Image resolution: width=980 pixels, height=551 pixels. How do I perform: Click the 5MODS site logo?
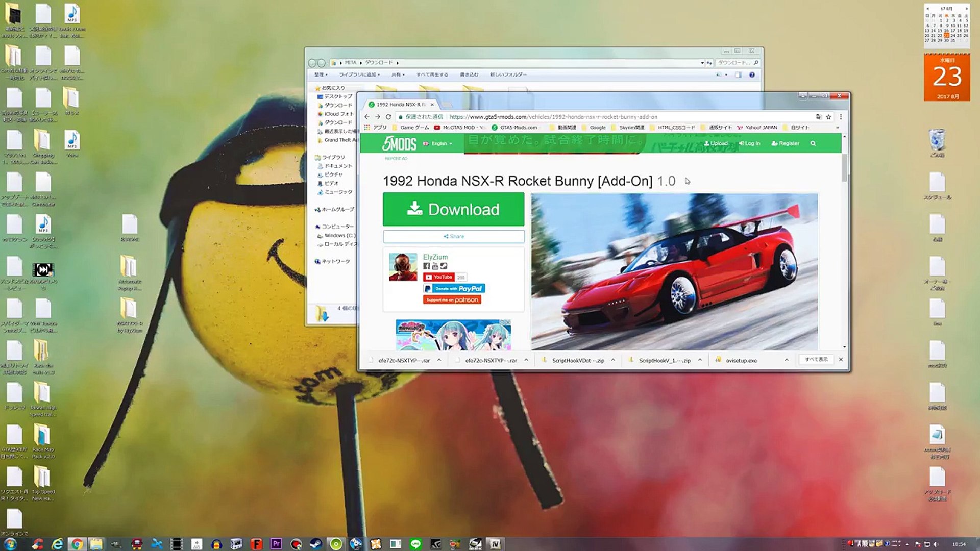tap(399, 144)
